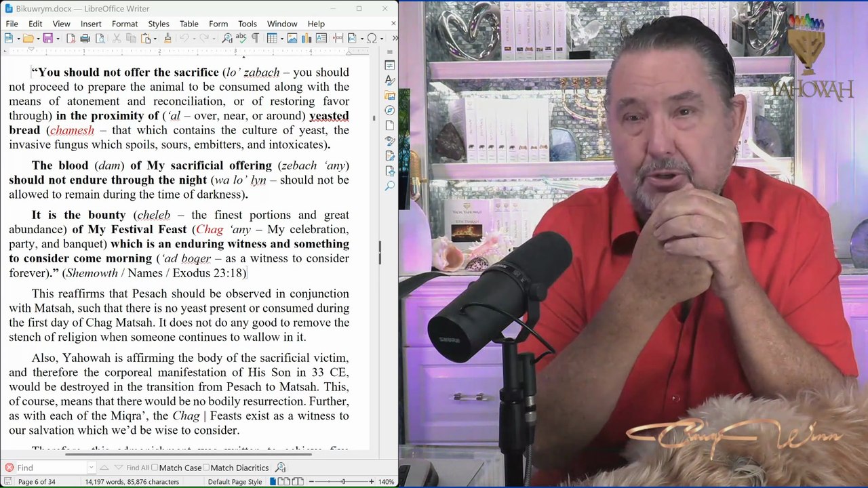
Task: Open Gallery deck in sidebar
Action: click(389, 96)
